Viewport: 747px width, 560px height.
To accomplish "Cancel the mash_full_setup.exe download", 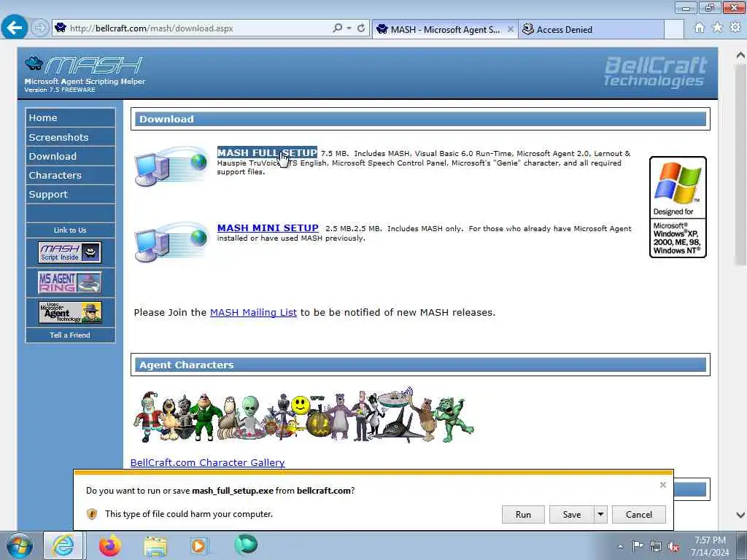I will point(639,514).
